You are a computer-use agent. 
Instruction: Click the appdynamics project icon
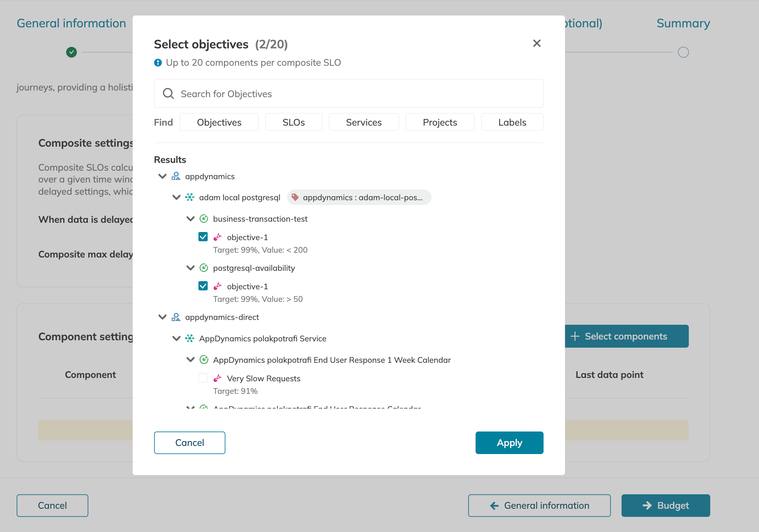(x=176, y=176)
